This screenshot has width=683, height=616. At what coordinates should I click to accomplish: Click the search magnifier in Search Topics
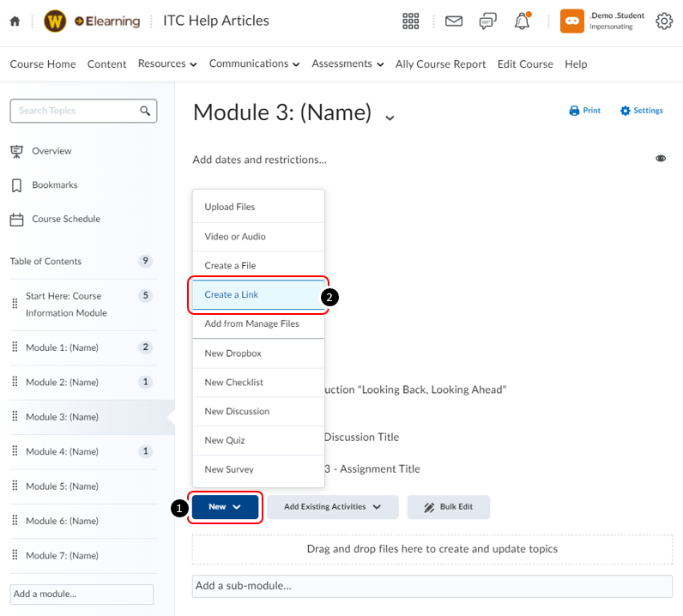(146, 111)
